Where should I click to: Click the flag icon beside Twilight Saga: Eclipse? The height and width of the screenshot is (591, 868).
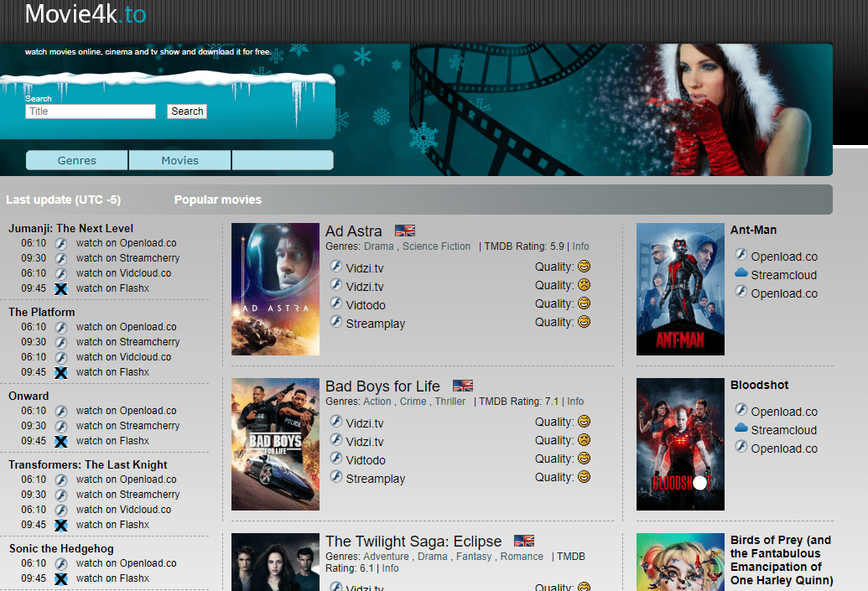pos(523,541)
